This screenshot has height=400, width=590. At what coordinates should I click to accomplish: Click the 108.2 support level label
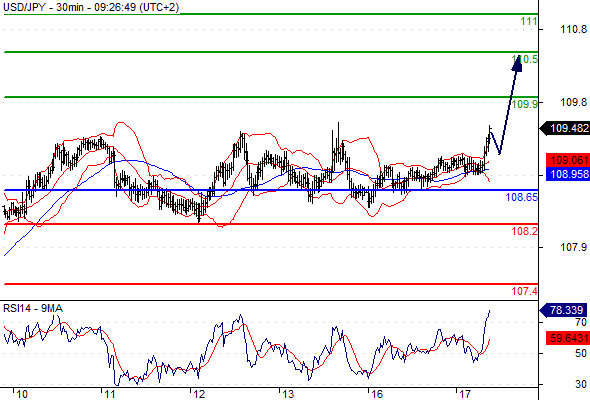[525, 231]
